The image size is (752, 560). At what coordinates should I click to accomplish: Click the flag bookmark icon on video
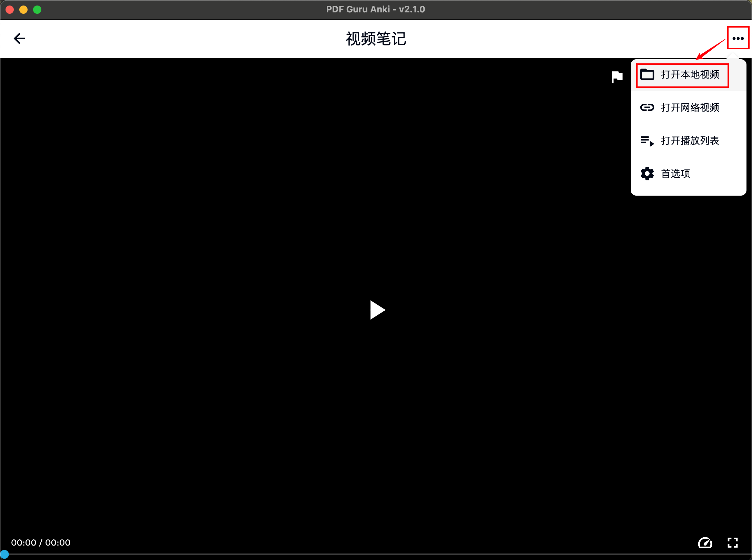tap(617, 77)
